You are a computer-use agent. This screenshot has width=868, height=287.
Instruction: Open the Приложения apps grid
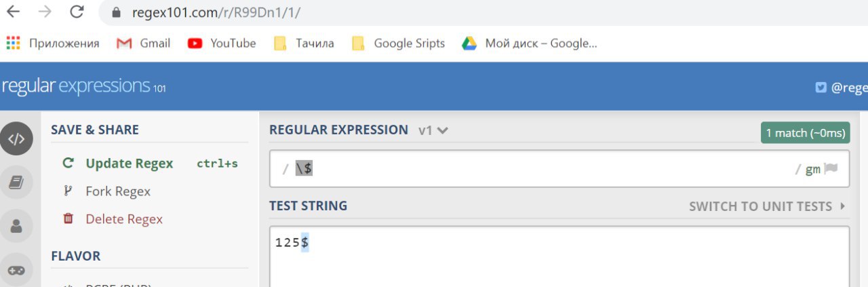point(53,43)
